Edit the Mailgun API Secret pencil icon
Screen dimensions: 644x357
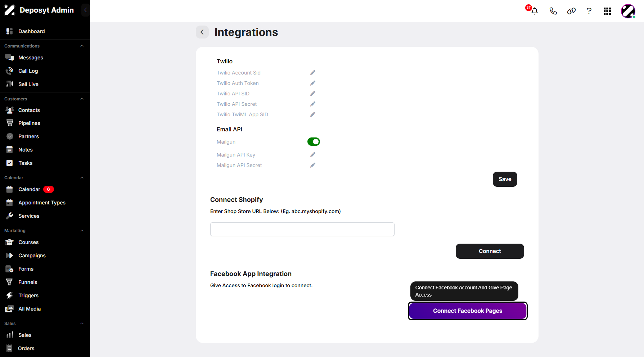[x=313, y=165]
